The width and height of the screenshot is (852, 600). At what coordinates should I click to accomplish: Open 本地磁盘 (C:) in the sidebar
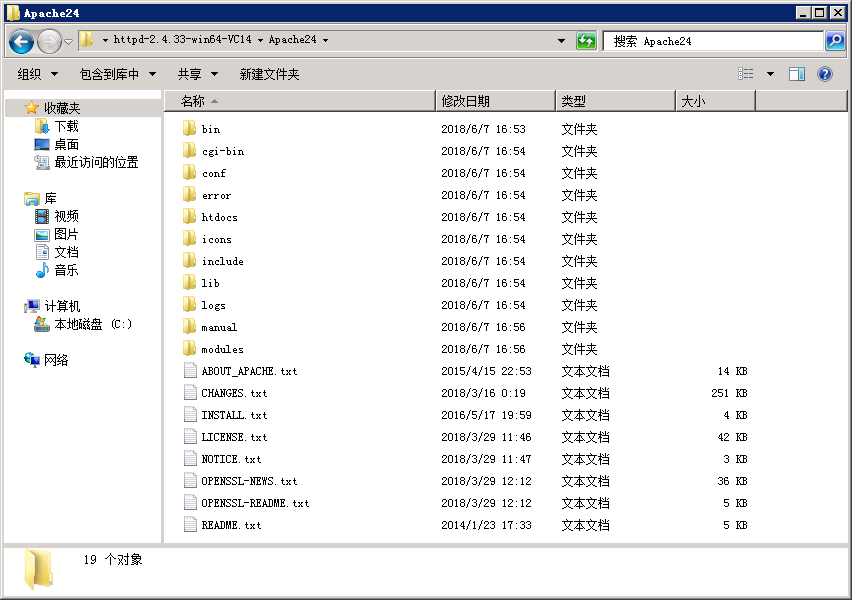(x=93, y=324)
